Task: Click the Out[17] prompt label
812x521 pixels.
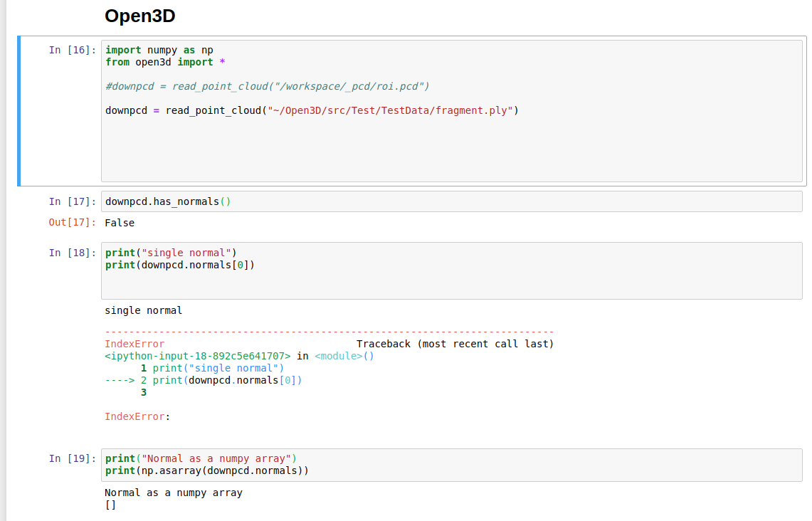Action: pyautogui.click(x=69, y=222)
